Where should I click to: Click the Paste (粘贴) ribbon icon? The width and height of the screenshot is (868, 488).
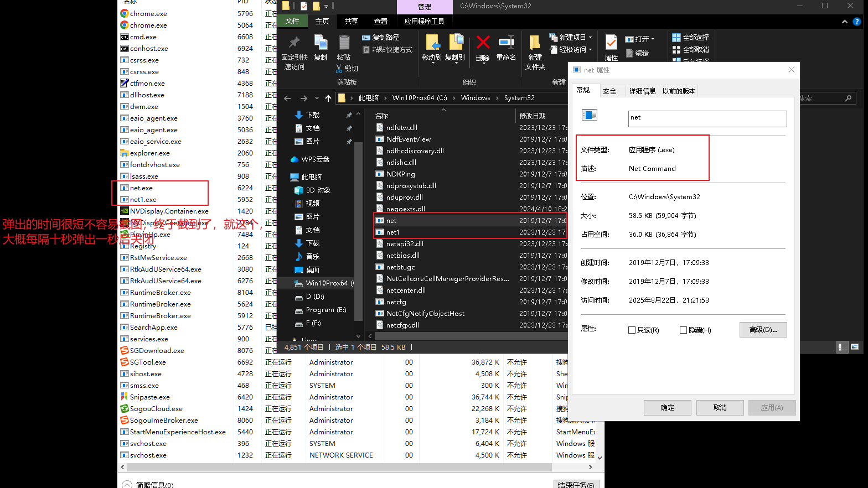[x=344, y=43]
